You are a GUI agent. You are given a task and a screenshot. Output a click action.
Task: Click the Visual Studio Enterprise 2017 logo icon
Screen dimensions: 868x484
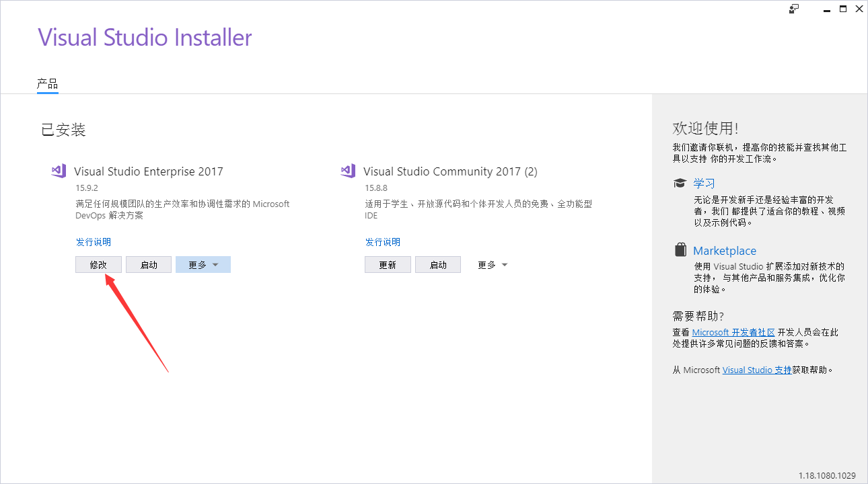59,171
